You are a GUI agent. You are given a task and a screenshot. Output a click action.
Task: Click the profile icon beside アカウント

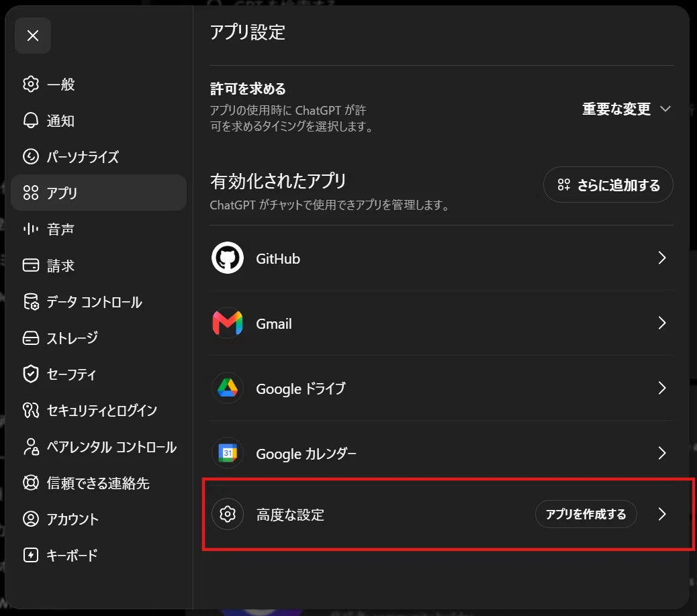(x=31, y=519)
